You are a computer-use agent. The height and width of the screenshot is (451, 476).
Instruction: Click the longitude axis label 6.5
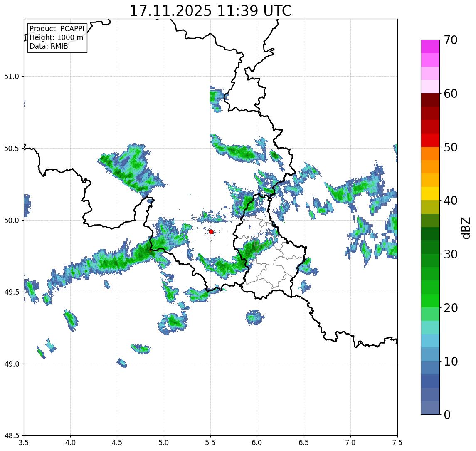(x=304, y=443)
